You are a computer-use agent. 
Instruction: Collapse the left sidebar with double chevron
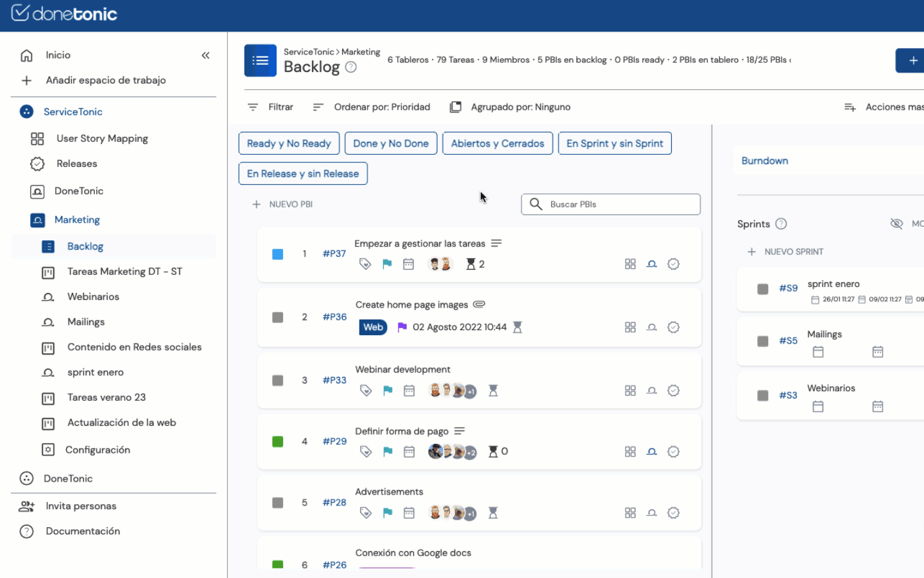tap(205, 55)
